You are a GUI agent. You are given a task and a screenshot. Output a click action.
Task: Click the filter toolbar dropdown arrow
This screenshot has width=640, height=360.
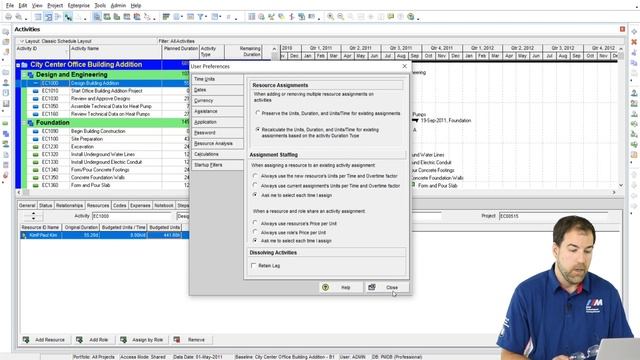pyautogui.click(x=206, y=18)
